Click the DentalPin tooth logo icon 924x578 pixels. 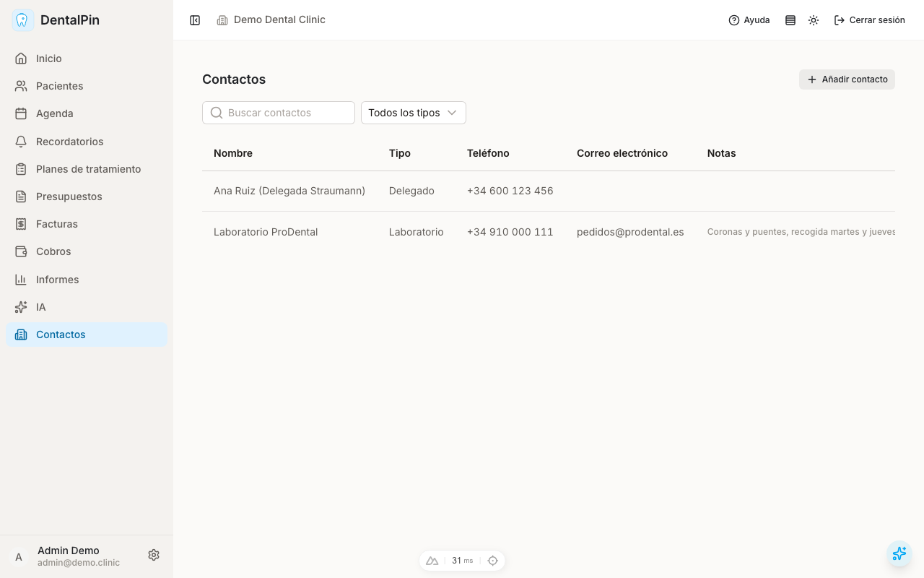23,20
